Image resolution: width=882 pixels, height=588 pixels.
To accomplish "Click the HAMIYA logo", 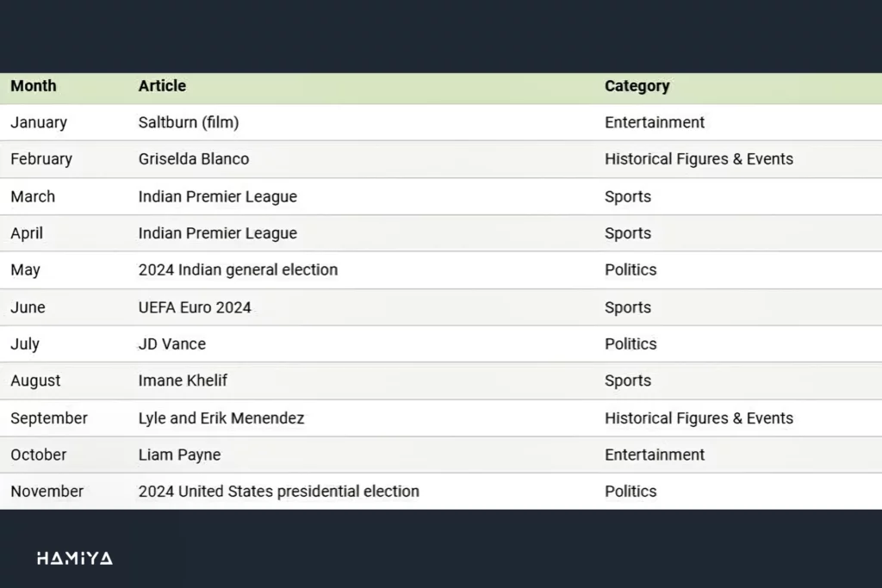I will pos(74,558).
